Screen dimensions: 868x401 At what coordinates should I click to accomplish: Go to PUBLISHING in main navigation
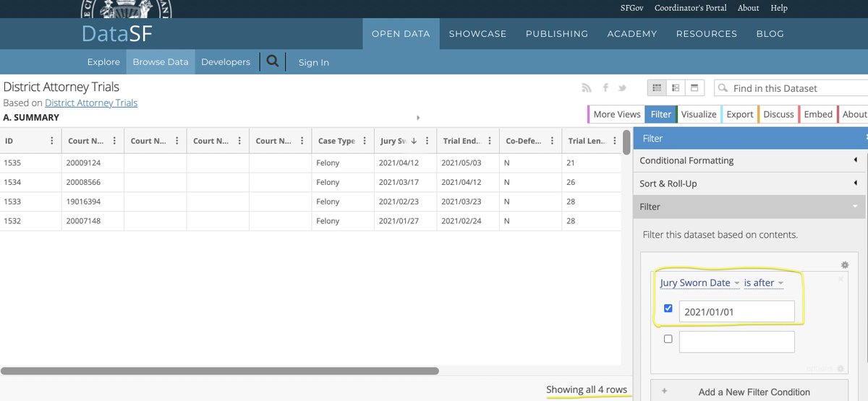click(x=557, y=34)
